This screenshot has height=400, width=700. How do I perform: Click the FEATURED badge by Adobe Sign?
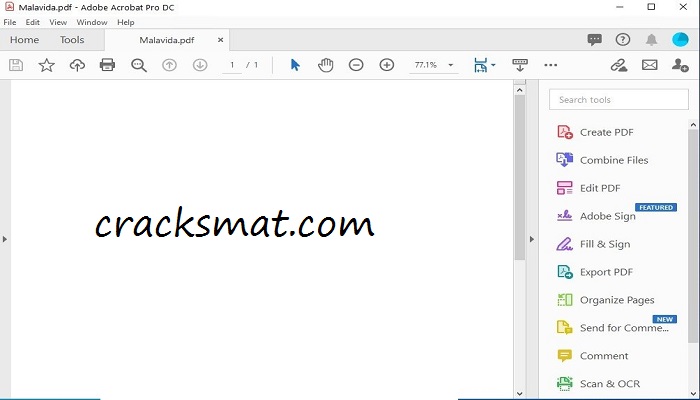point(656,208)
